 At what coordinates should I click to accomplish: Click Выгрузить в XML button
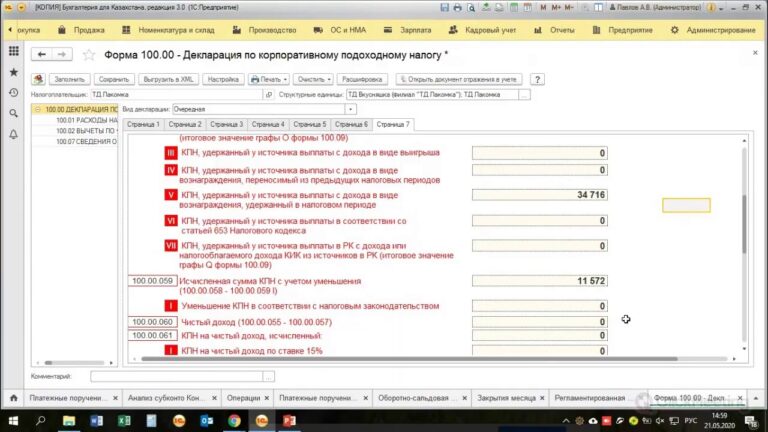point(168,79)
